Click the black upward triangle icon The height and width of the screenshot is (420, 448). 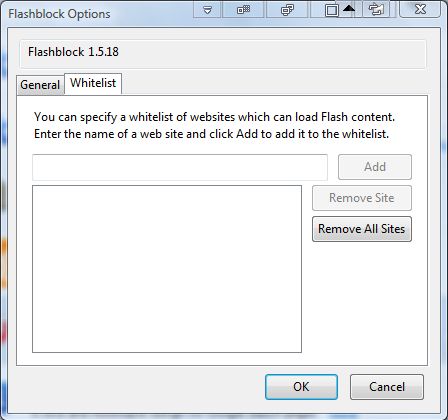(x=349, y=8)
